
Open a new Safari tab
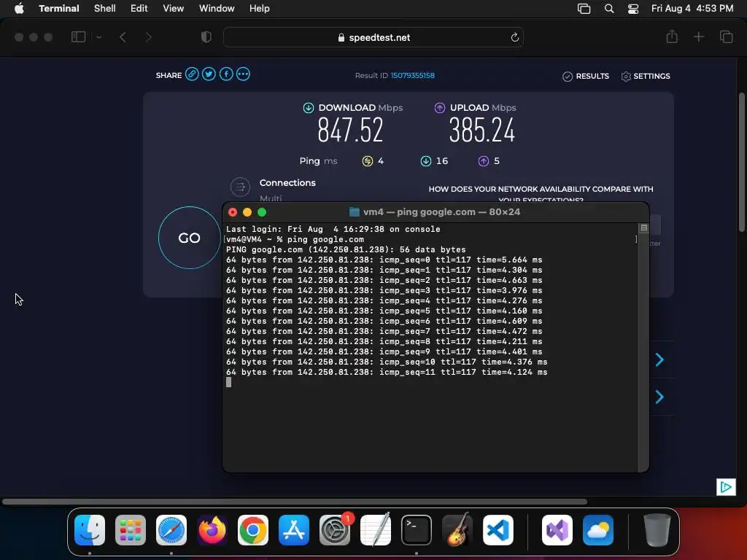pos(698,36)
